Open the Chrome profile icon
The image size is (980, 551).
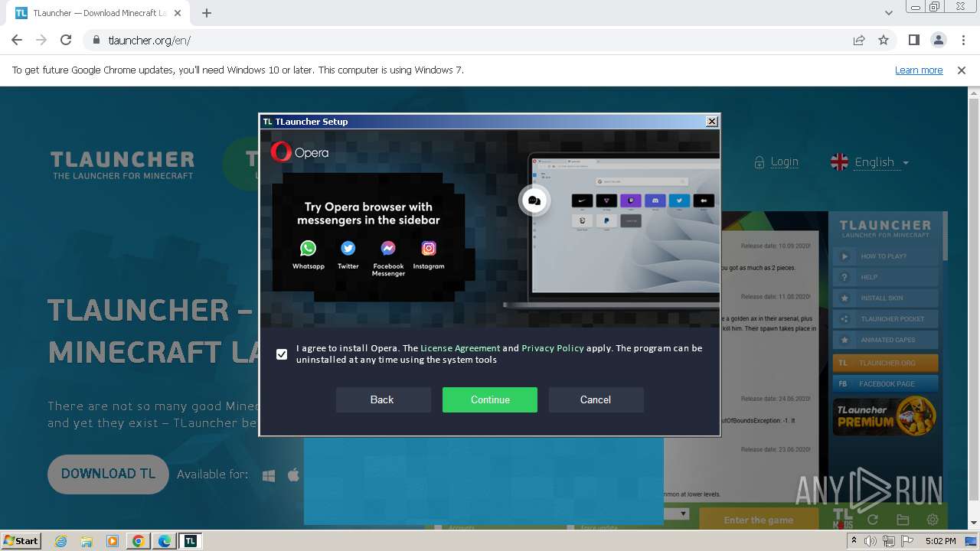tap(939, 41)
